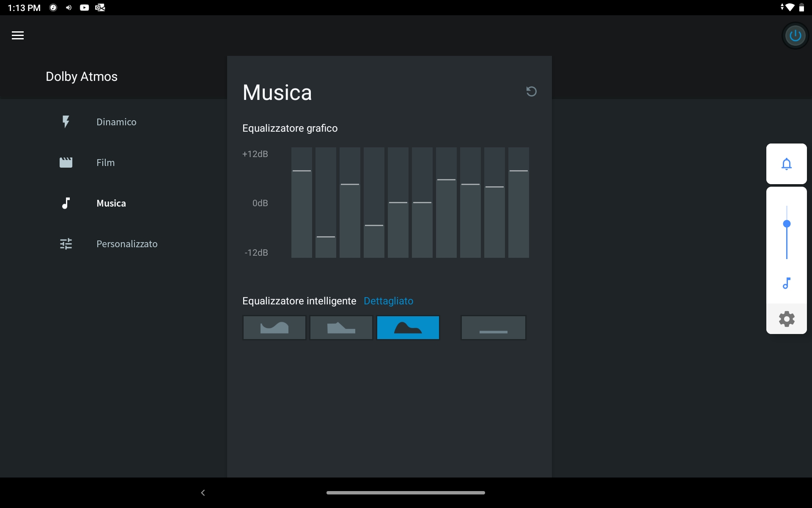
Task: Open volume settings gear
Action: click(786, 319)
